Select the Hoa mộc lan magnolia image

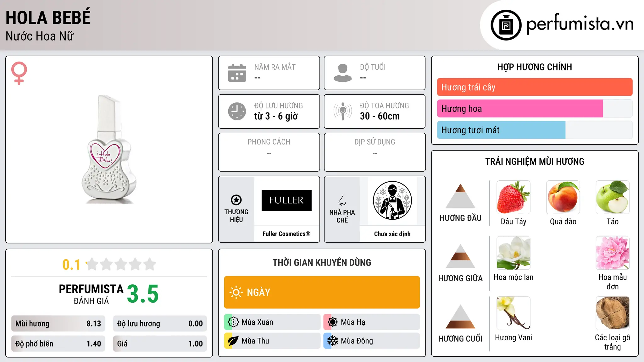[514, 253]
